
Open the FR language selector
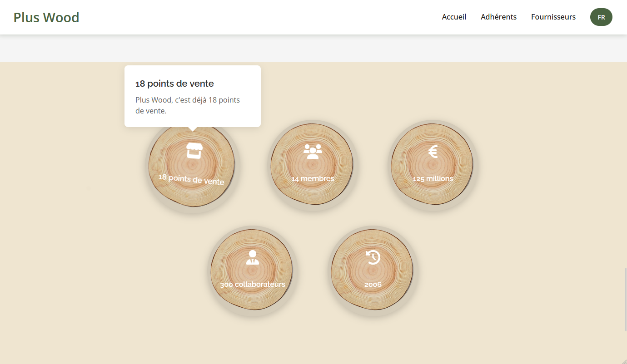[601, 17]
